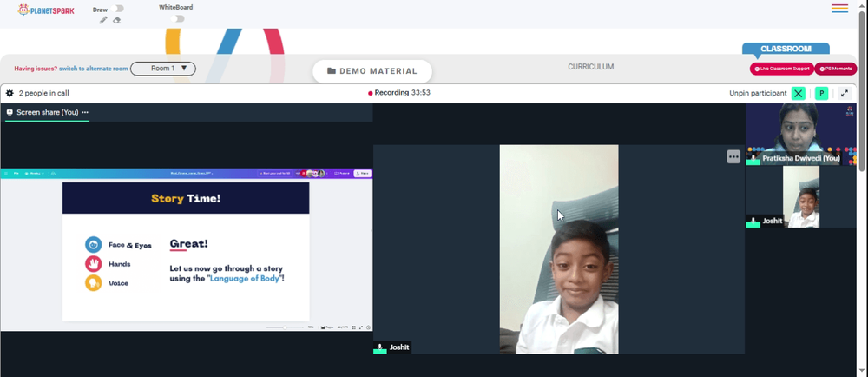Open the Canva File menu
The width and height of the screenshot is (868, 377).
click(16, 173)
